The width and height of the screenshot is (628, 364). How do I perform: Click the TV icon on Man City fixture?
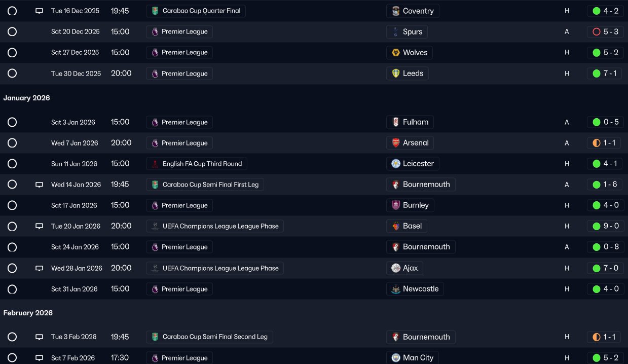39,358
